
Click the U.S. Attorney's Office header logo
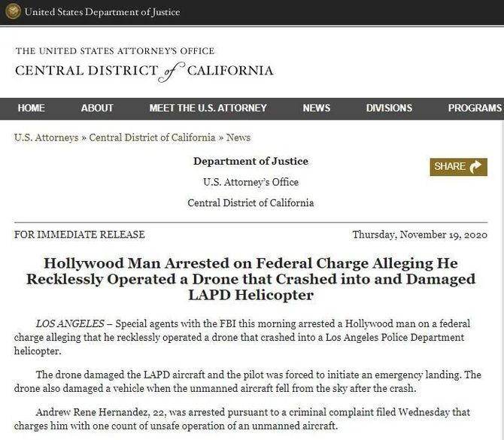pos(144,63)
